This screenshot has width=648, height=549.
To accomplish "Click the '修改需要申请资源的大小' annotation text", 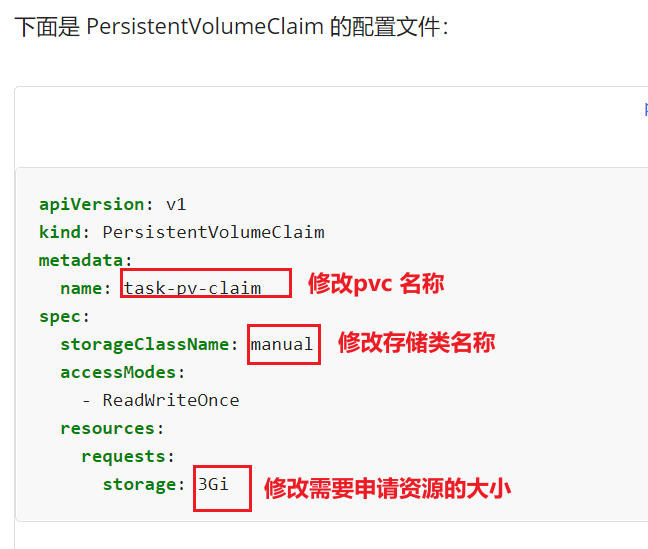I will 388,488.
